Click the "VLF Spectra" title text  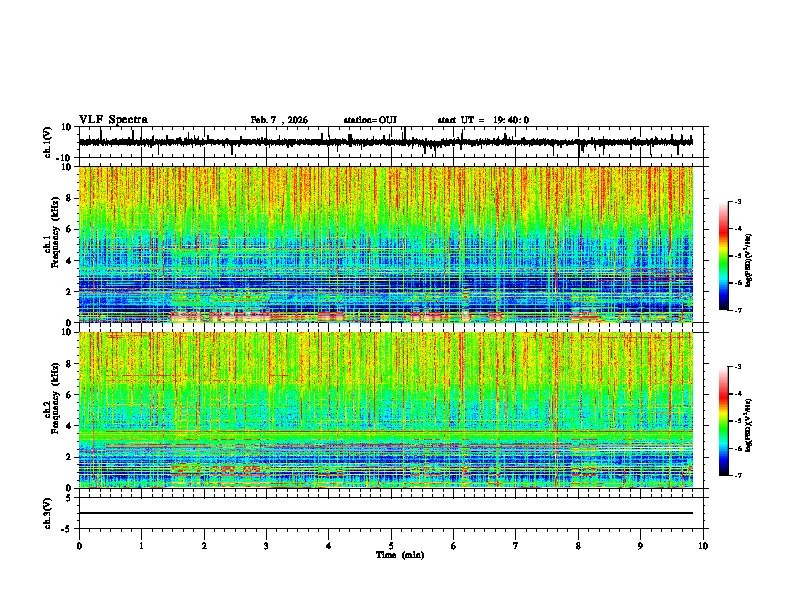point(113,120)
